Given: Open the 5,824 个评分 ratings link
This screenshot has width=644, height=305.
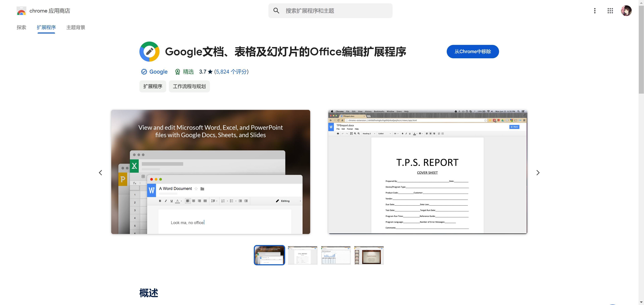Looking at the screenshot, I should pyautogui.click(x=231, y=72).
